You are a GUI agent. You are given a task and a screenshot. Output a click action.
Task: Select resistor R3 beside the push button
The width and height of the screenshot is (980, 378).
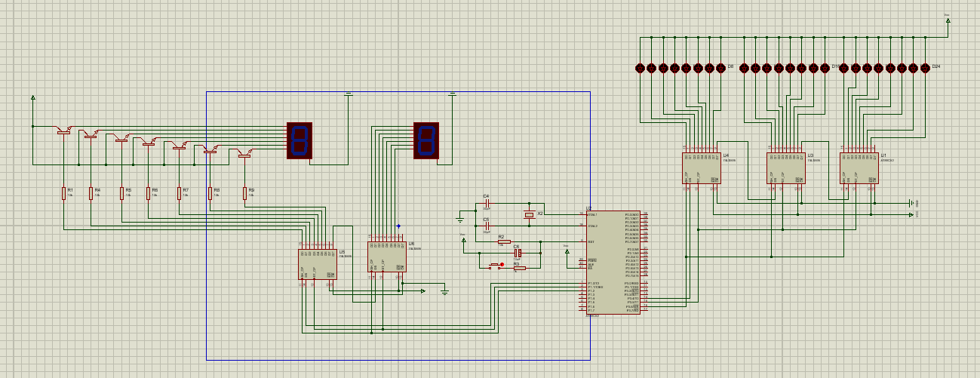click(519, 268)
